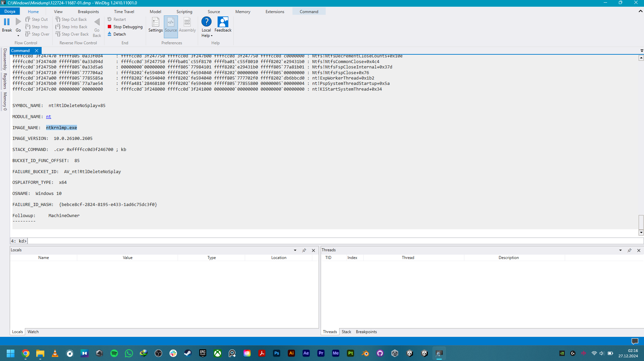Switch to the Breakpoints ribbon tab
Viewport: 644px width, 361px height.
[x=88, y=11]
